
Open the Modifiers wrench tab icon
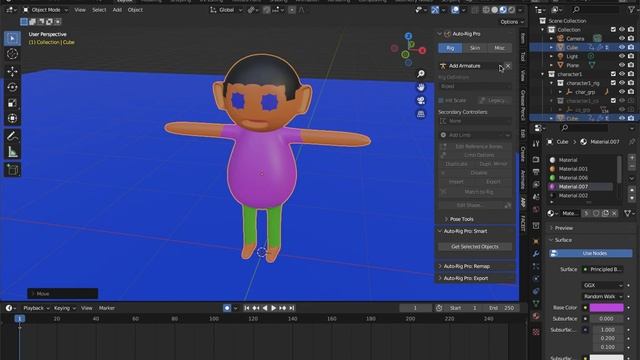coord(536,253)
